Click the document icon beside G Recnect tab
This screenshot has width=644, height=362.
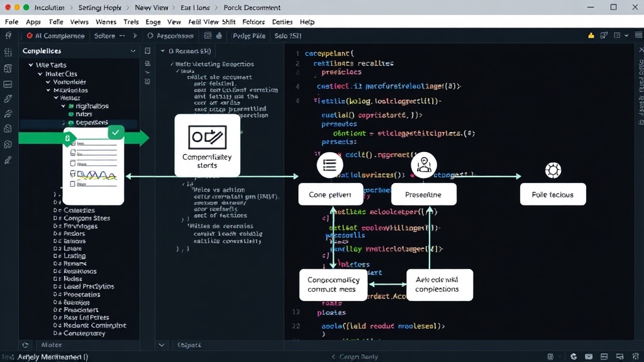(x=147, y=51)
